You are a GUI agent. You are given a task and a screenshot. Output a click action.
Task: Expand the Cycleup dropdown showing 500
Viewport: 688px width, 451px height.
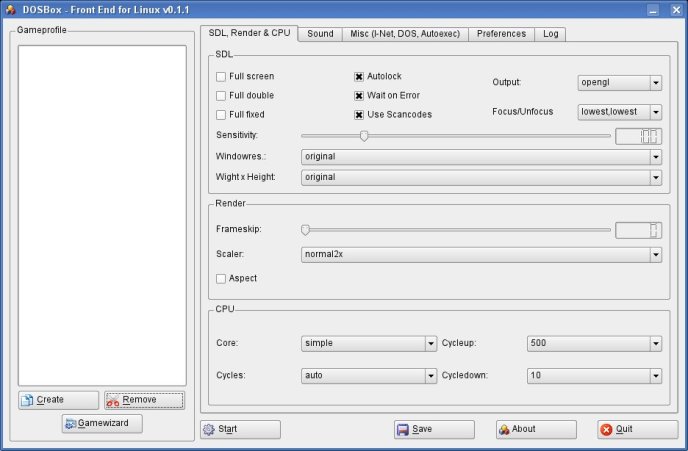(x=594, y=343)
